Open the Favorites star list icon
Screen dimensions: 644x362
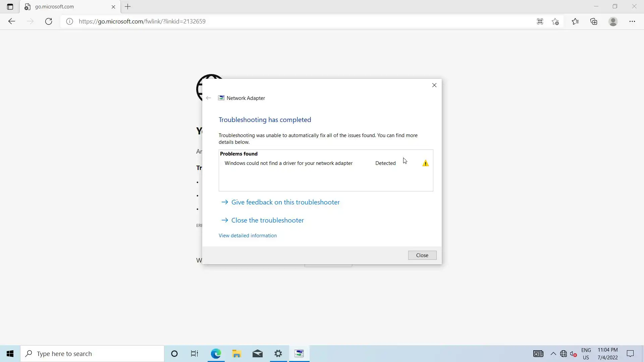(575, 21)
